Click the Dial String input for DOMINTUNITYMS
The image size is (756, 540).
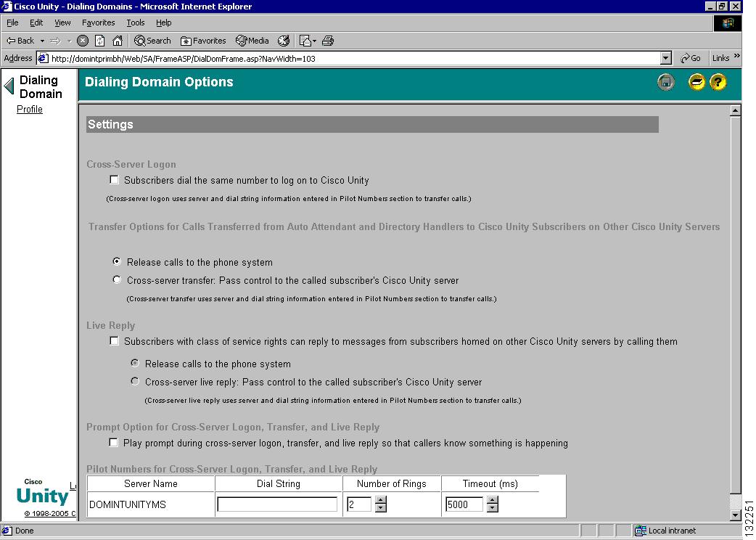[277, 504]
